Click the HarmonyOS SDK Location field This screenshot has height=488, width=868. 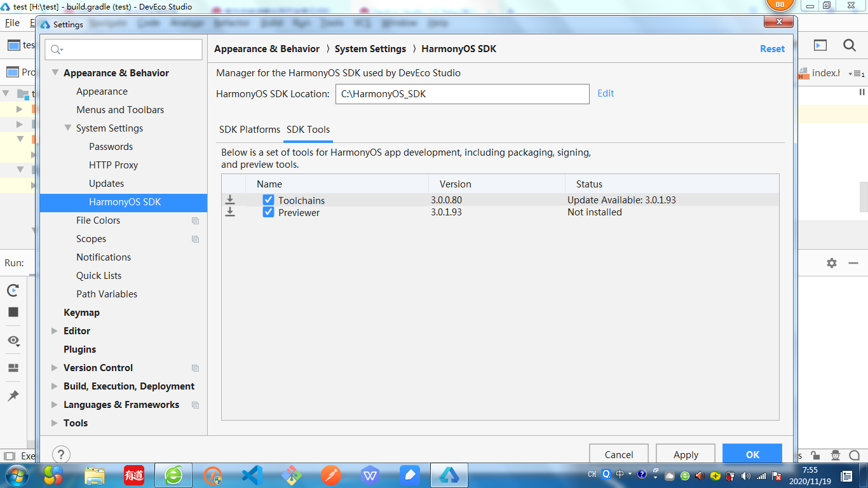pos(463,94)
